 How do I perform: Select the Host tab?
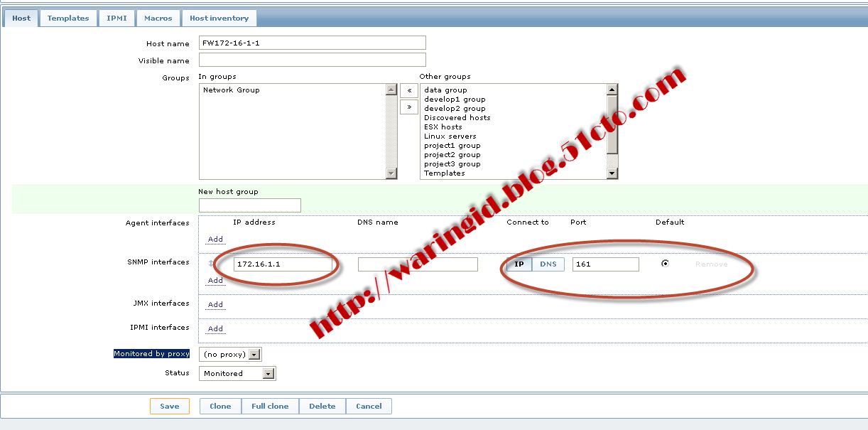[x=21, y=18]
